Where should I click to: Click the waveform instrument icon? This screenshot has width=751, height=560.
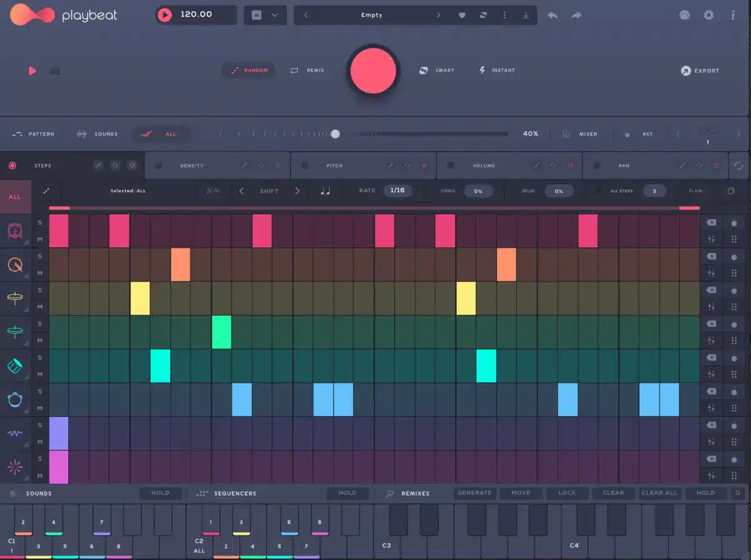click(14, 433)
